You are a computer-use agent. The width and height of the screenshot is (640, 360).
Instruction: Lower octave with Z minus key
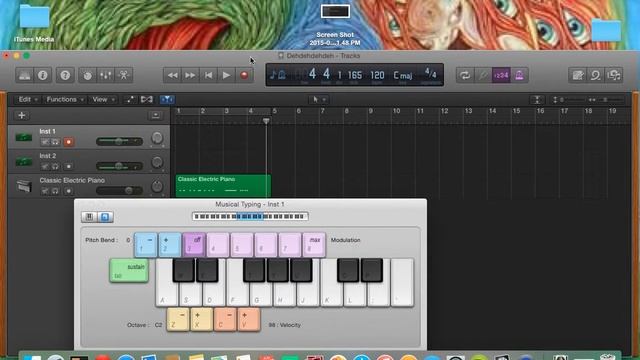point(178,319)
